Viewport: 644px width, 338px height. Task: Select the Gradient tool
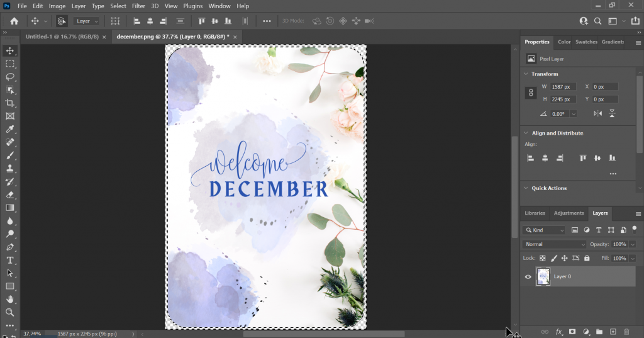point(10,208)
